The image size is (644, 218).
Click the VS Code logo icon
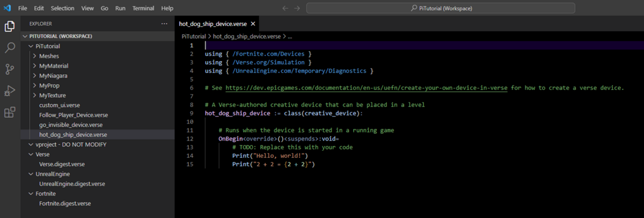6,9
